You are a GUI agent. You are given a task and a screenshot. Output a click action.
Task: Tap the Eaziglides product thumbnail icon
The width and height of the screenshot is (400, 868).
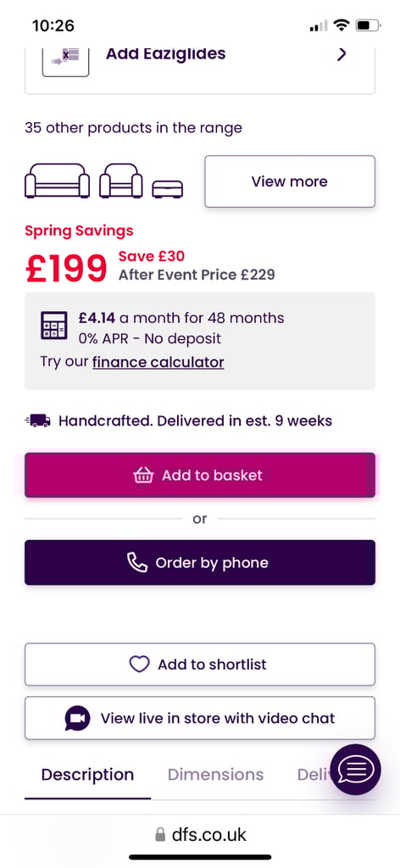[x=65, y=61]
